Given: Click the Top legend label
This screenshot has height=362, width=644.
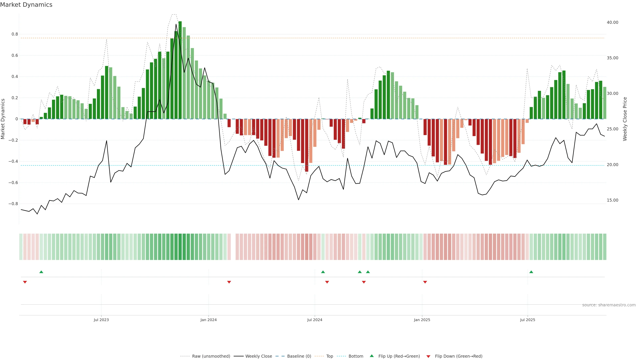Looking at the screenshot, I should [x=330, y=356].
